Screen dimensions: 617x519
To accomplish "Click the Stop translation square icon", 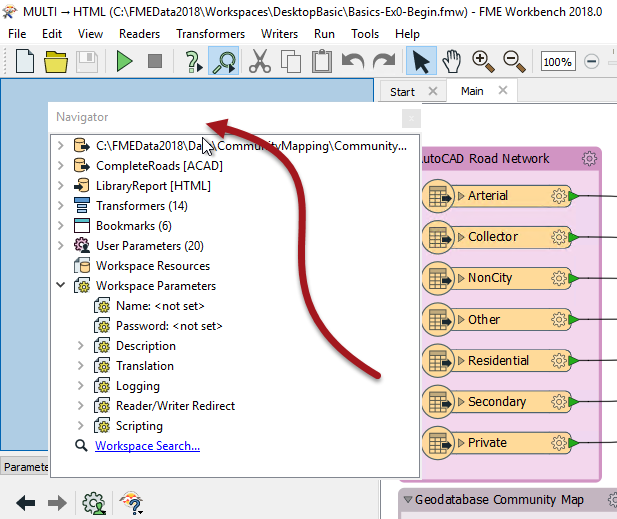I will pyautogui.click(x=155, y=61).
